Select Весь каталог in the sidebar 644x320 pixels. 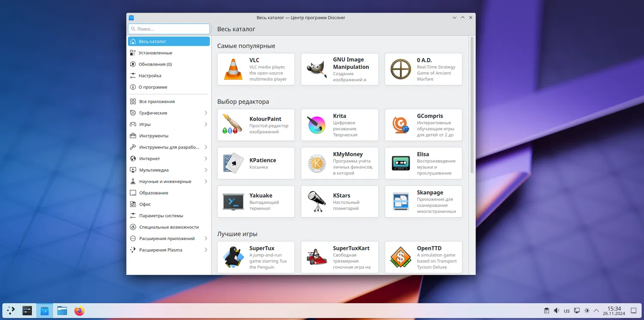(169, 41)
